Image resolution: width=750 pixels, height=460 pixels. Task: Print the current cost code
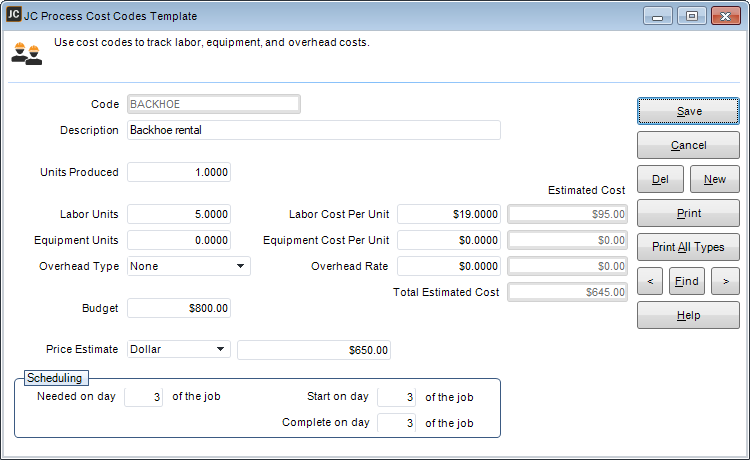[688, 213]
